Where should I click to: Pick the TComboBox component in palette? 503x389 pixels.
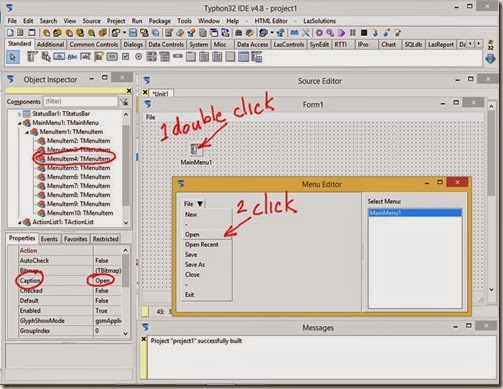pyautogui.click(x=164, y=57)
